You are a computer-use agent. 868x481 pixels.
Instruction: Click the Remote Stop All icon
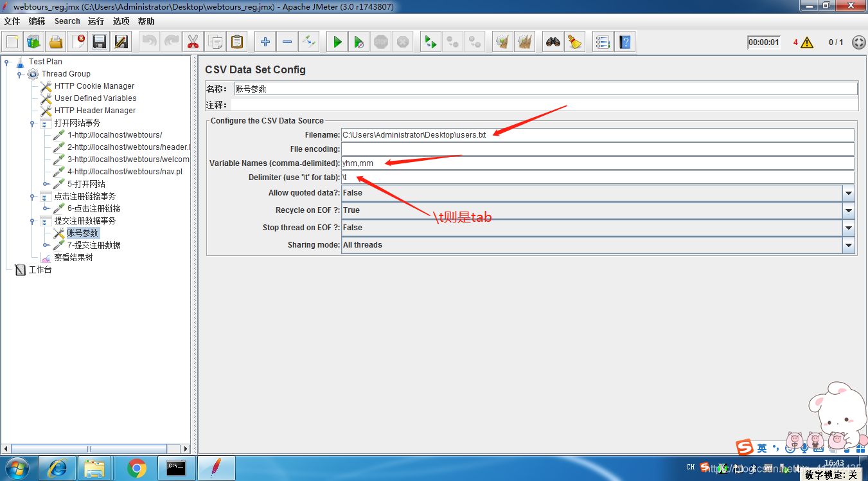pyautogui.click(x=453, y=42)
